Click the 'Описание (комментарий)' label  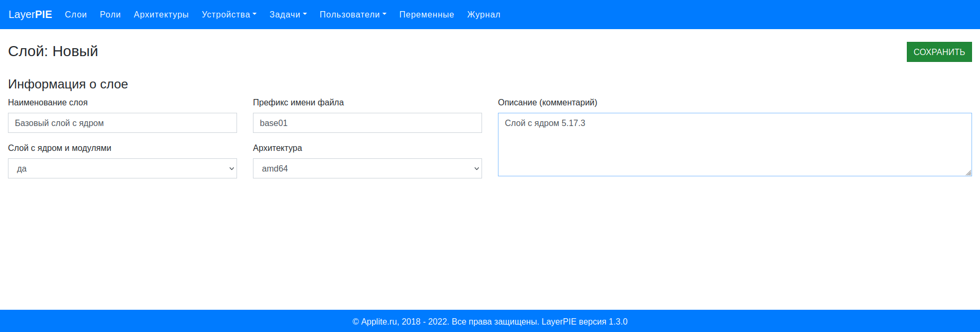point(547,103)
